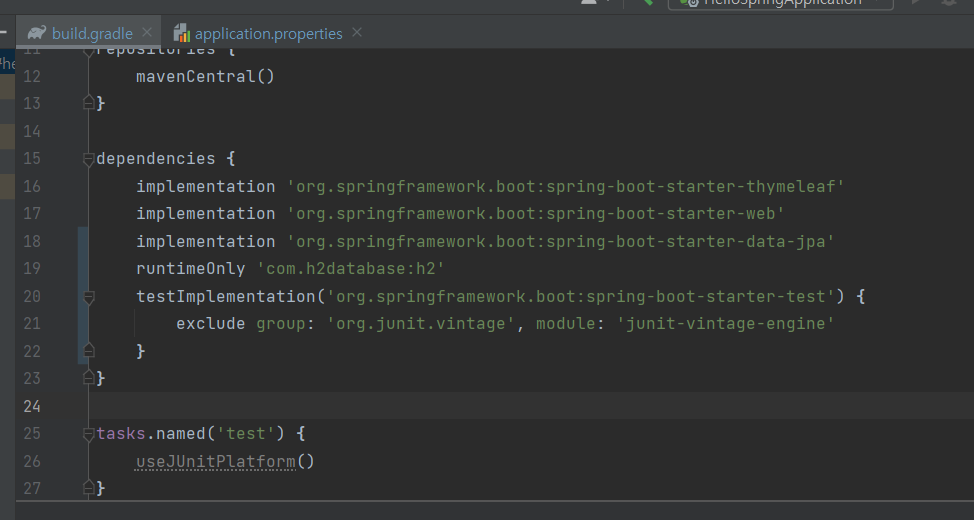Viewport: 974px width, 520px height.
Task: Click the purple 'tasks' identifier
Action: pyautogui.click(x=121, y=434)
